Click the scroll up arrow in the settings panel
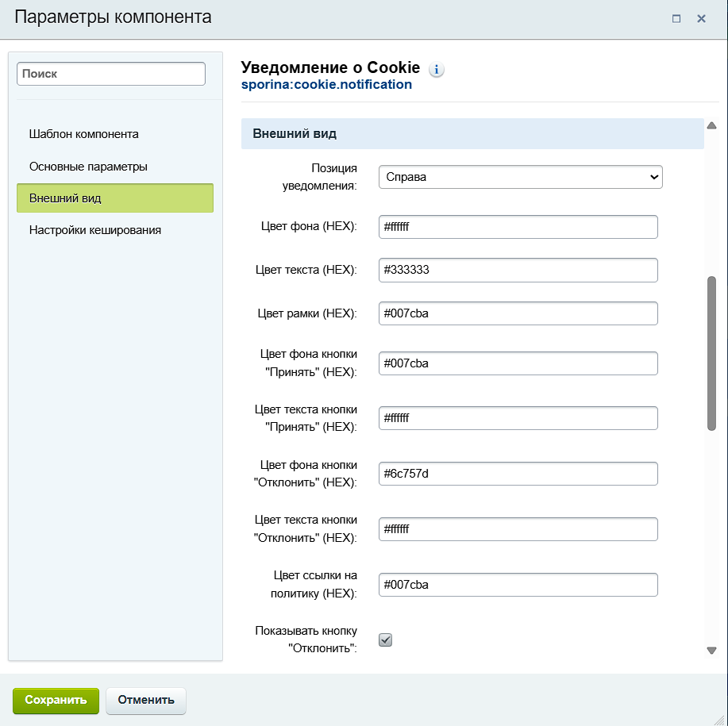The height and width of the screenshot is (726, 728). (x=711, y=125)
